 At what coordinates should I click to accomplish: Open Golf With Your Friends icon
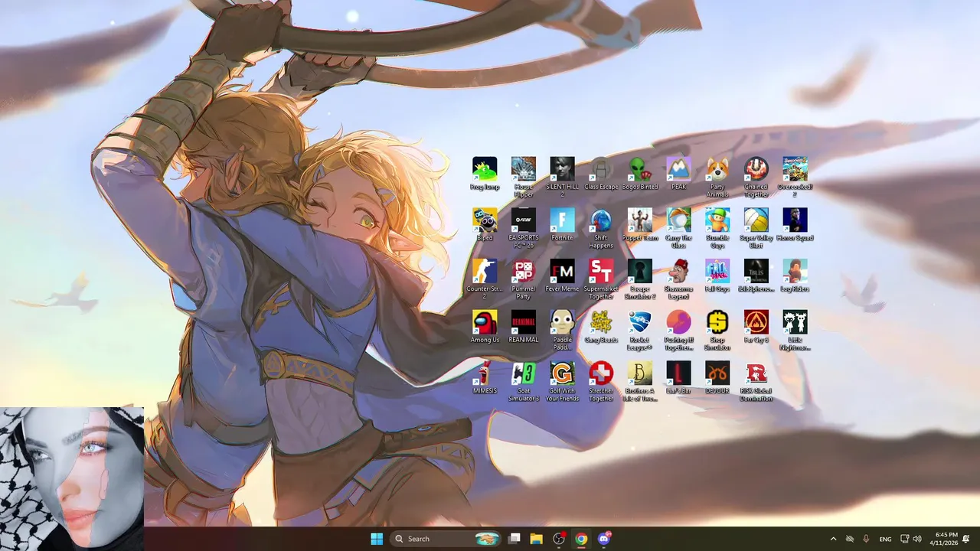(562, 382)
